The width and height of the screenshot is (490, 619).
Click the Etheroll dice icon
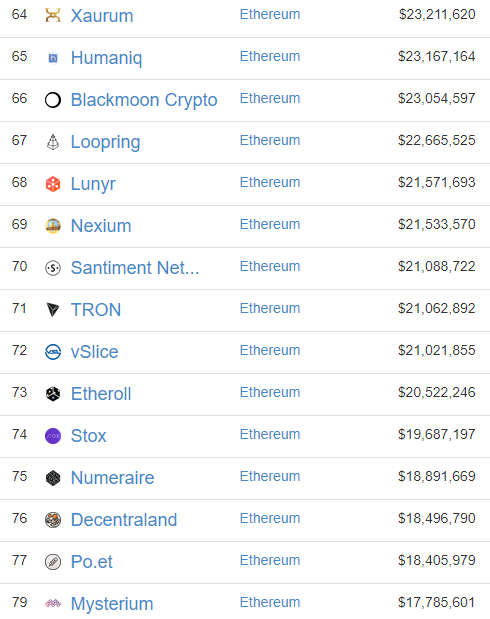53,394
